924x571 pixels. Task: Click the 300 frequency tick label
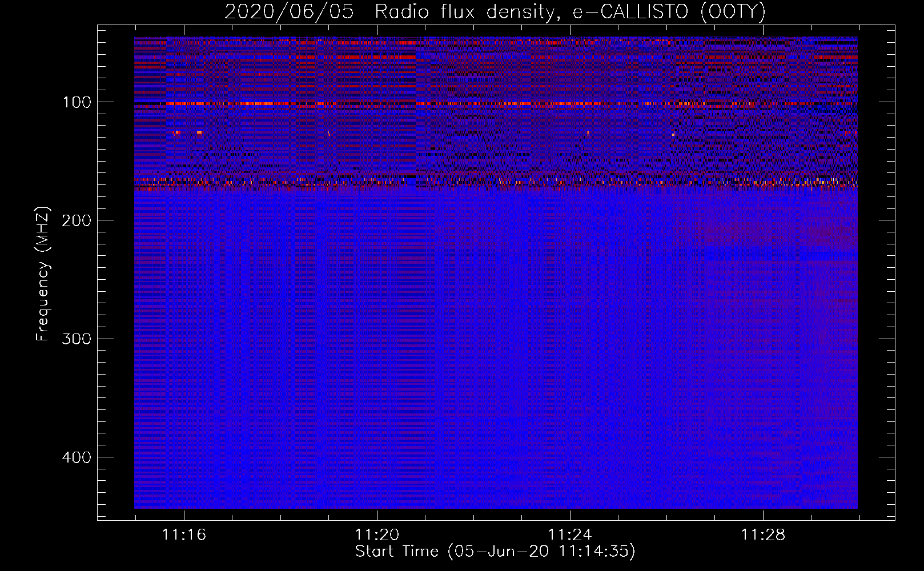click(76, 339)
